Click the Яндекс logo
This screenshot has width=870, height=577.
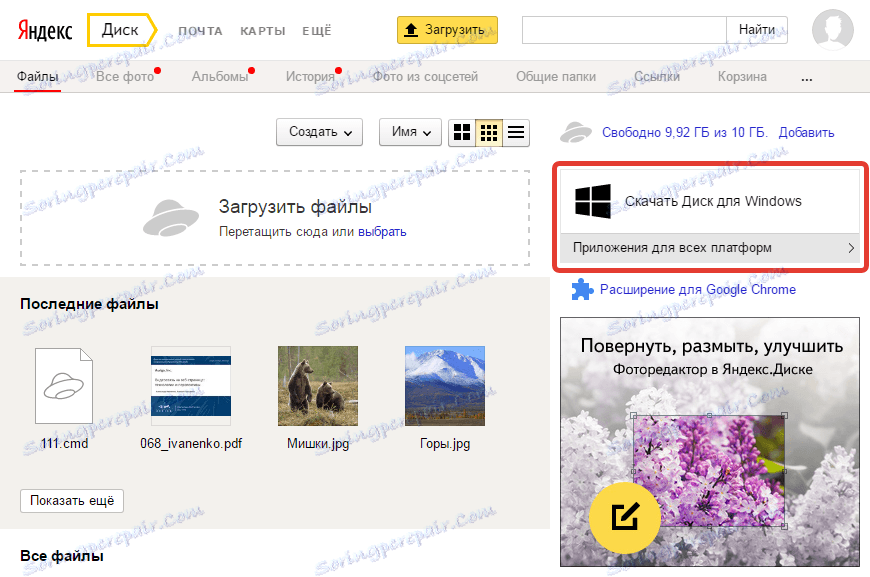click(x=45, y=31)
